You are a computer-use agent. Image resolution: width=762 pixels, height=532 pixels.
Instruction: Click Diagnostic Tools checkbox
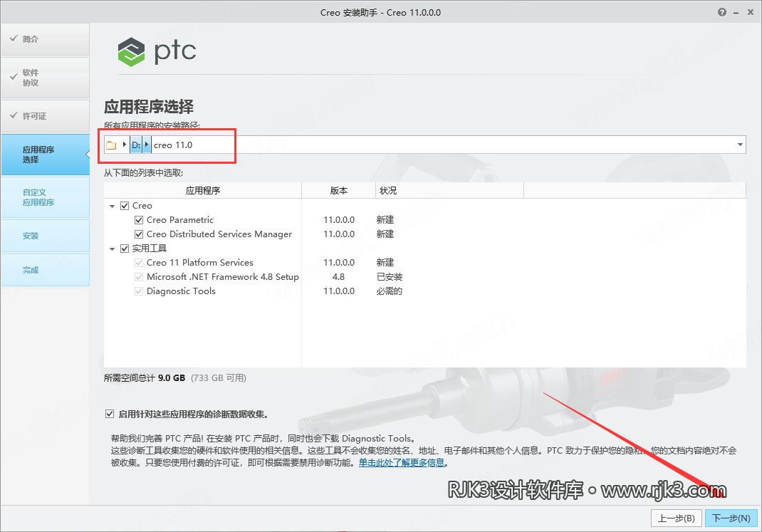(138, 291)
